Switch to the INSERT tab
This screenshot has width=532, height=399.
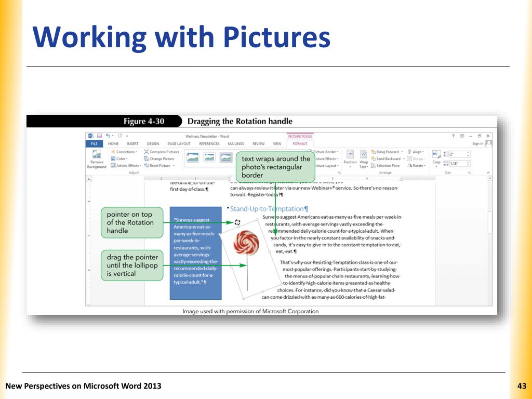point(132,144)
